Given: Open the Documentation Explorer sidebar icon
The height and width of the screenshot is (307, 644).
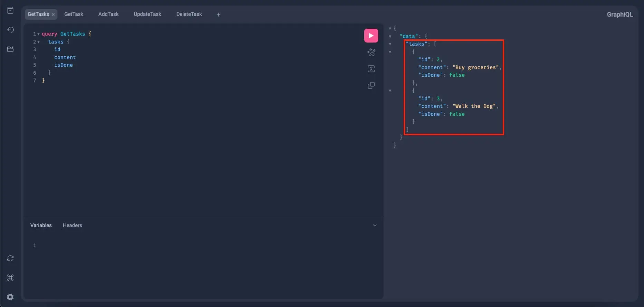Looking at the screenshot, I should [x=10, y=10].
